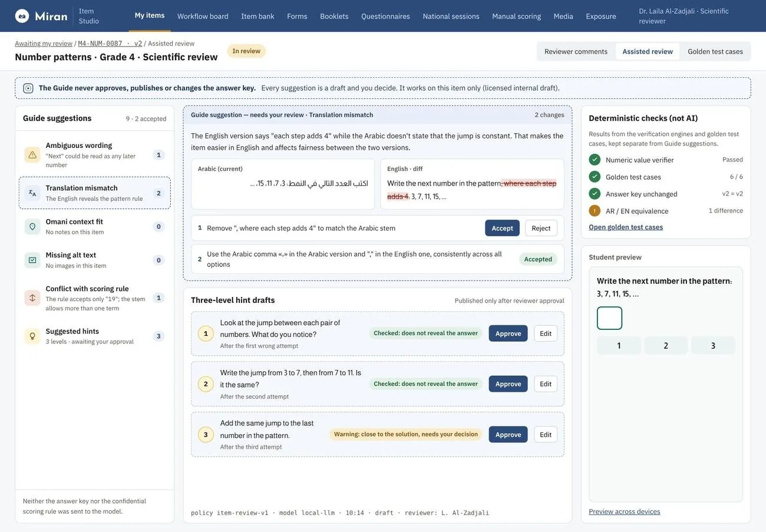Go to Item bank in top navigation
The width and height of the screenshot is (766, 532).
point(257,16)
